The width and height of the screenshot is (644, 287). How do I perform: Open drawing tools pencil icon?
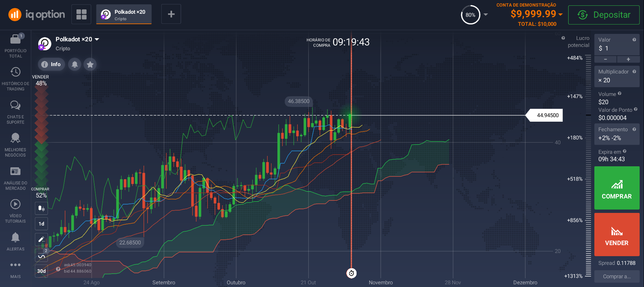point(41,239)
